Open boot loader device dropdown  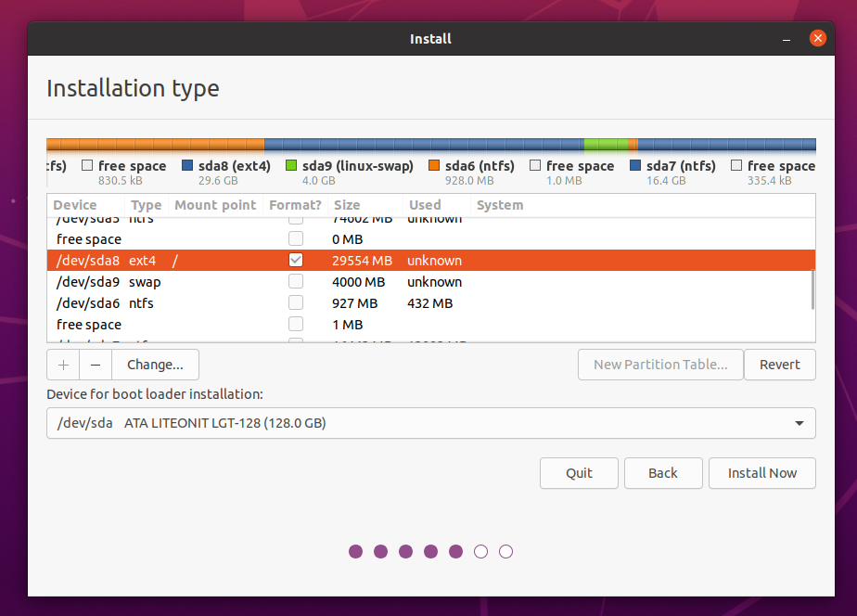pos(431,423)
